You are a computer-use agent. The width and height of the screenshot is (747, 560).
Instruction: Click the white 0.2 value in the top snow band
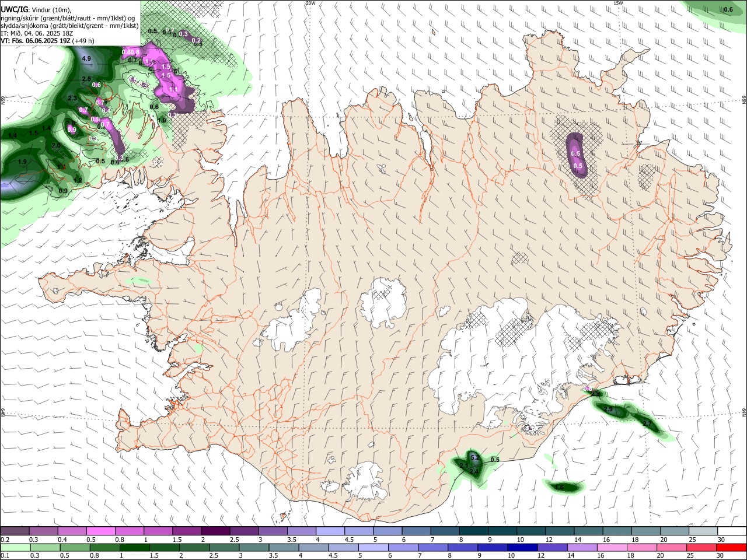tap(197, 40)
